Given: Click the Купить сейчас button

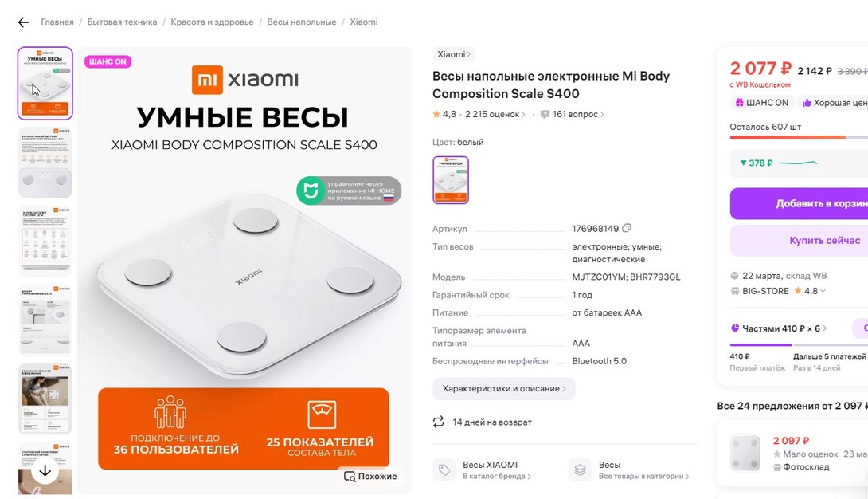Looking at the screenshot, I should pyautogui.click(x=800, y=241).
